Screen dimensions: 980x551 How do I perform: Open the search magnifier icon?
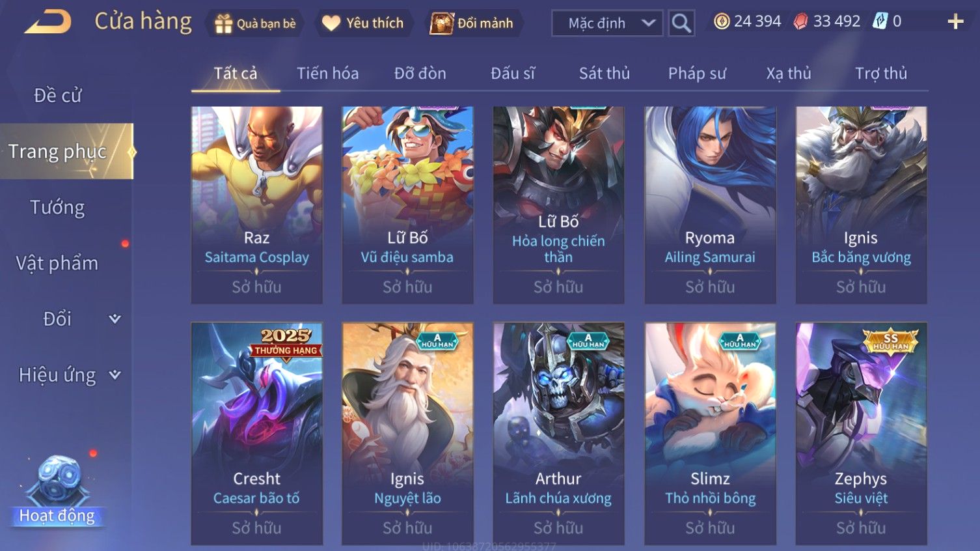click(681, 23)
